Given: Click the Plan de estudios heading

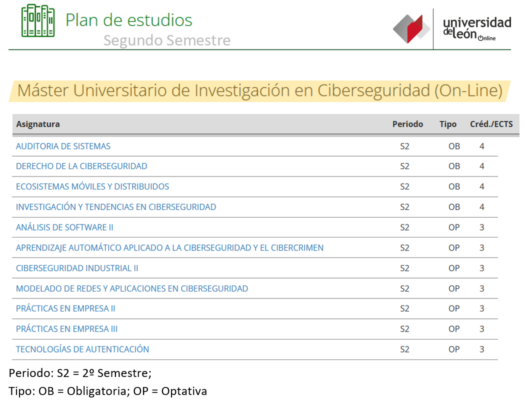Looking at the screenshot, I should [x=129, y=20].
